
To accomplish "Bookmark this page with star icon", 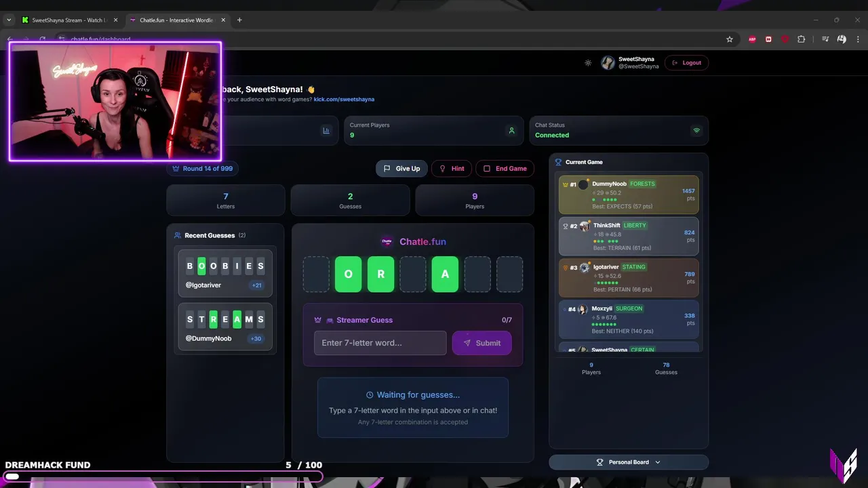I will [x=730, y=39].
